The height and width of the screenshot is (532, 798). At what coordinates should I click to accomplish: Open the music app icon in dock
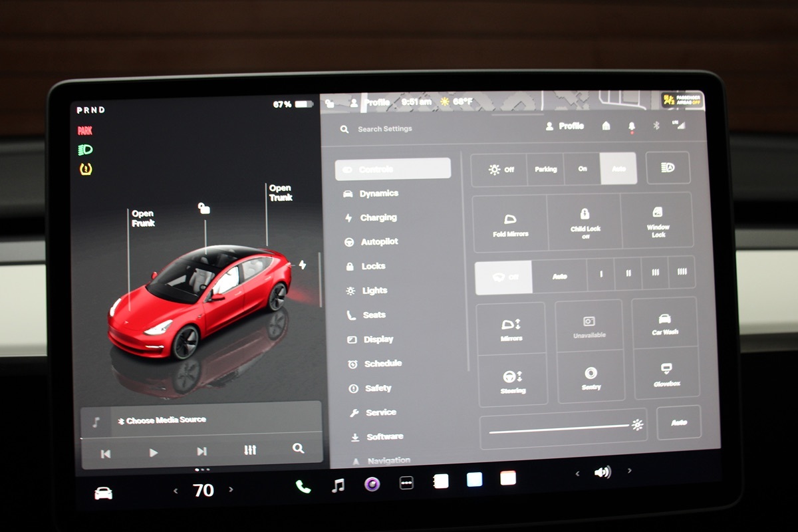(x=338, y=485)
